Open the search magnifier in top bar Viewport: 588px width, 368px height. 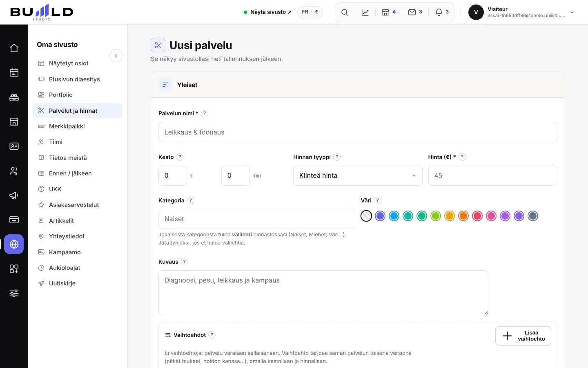[345, 12]
